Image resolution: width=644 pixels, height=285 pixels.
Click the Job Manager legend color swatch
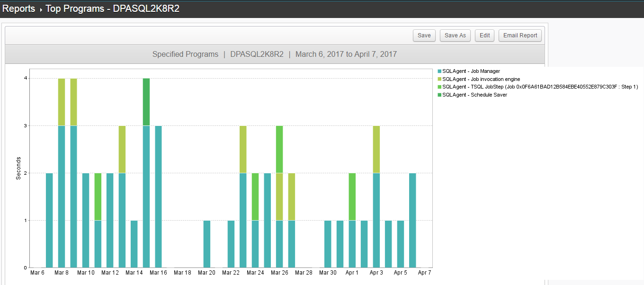click(439, 71)
